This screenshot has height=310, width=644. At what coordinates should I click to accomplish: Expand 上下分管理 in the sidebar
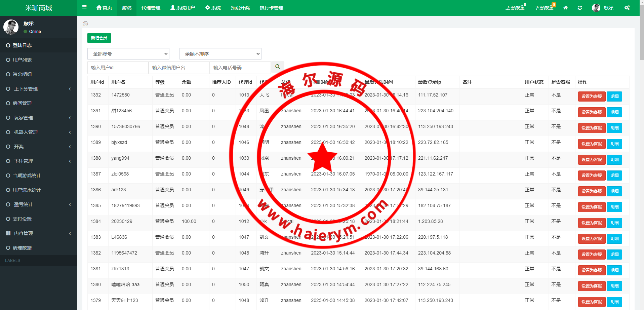[x=38, y=89]
